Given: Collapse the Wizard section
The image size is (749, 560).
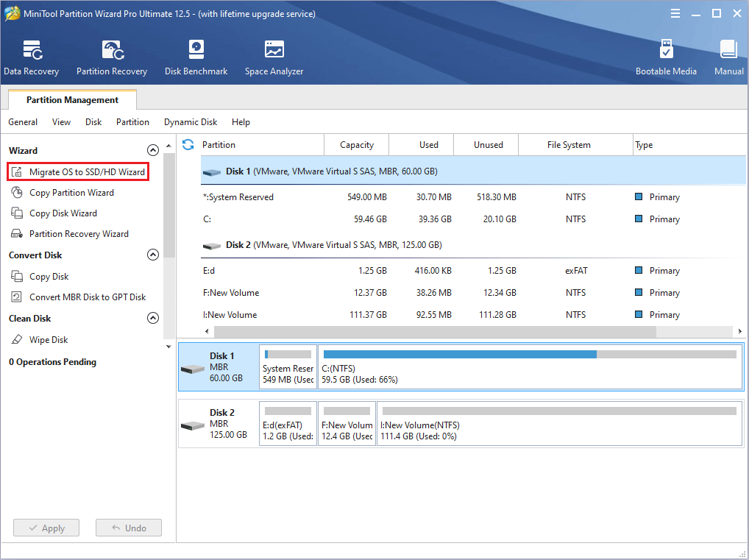Looking at the screenshot, I should click(153, 150).
